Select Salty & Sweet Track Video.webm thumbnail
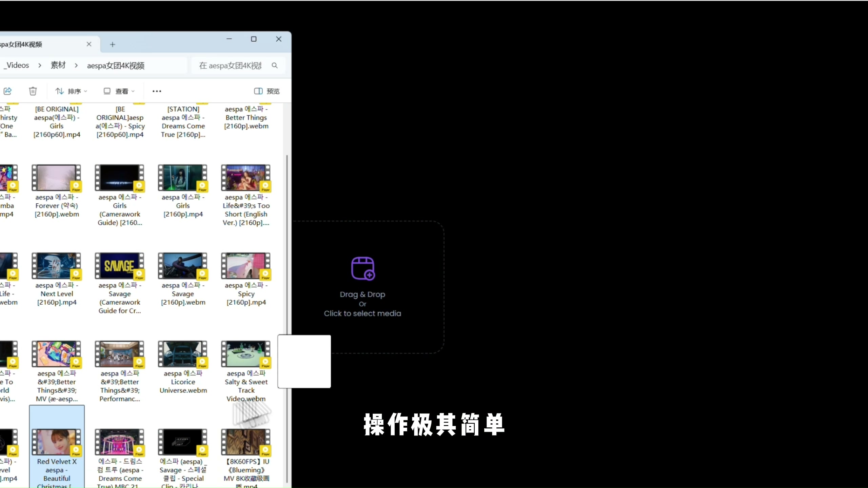 click(245, 354)
